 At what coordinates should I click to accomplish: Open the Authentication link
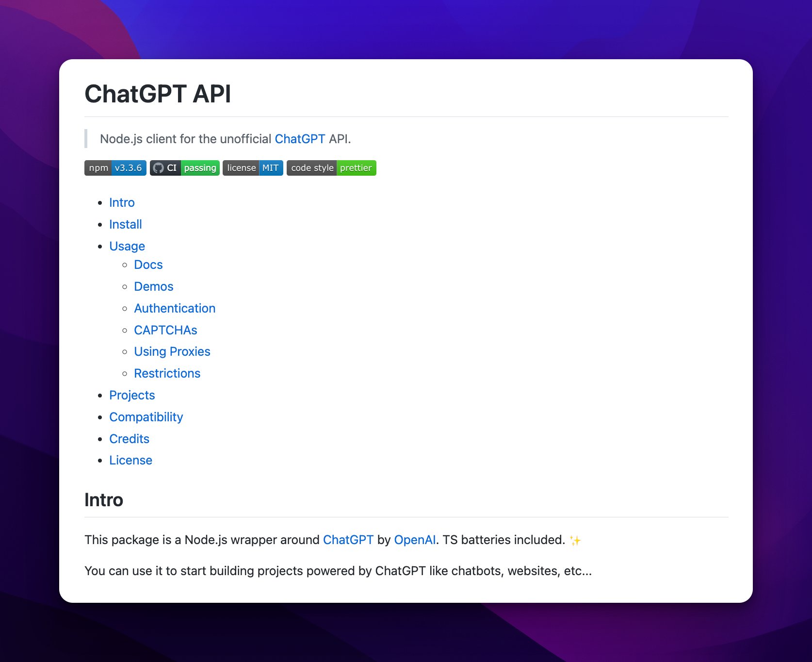(x=175, y=308)
